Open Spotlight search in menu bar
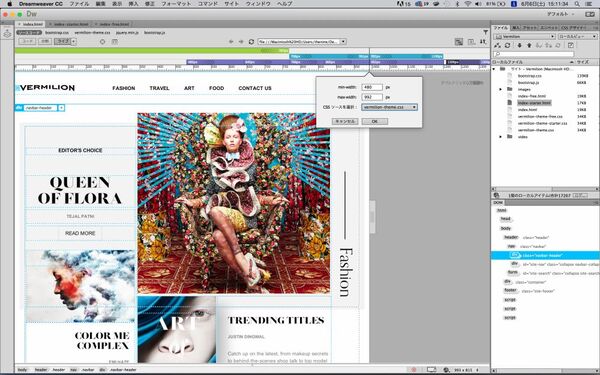 pyautogui.click(x=577, y=4)
